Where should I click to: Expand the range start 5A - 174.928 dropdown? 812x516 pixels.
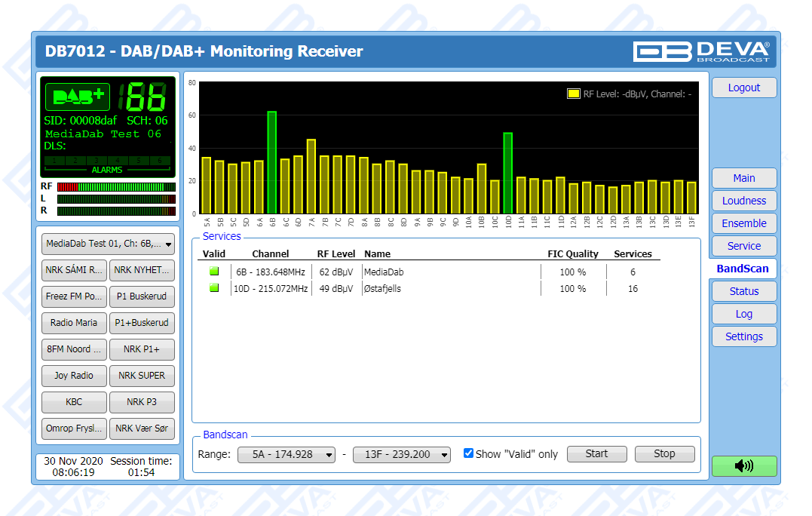286,454
